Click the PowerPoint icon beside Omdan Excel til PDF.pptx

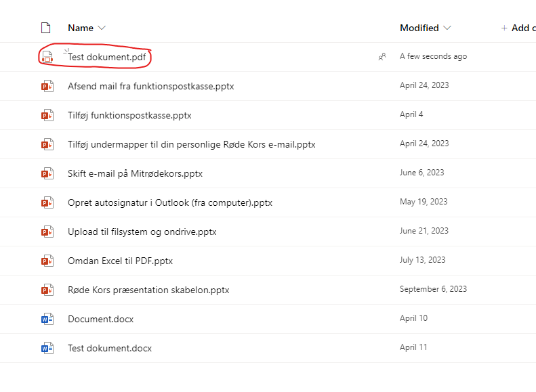coord(47,261)
